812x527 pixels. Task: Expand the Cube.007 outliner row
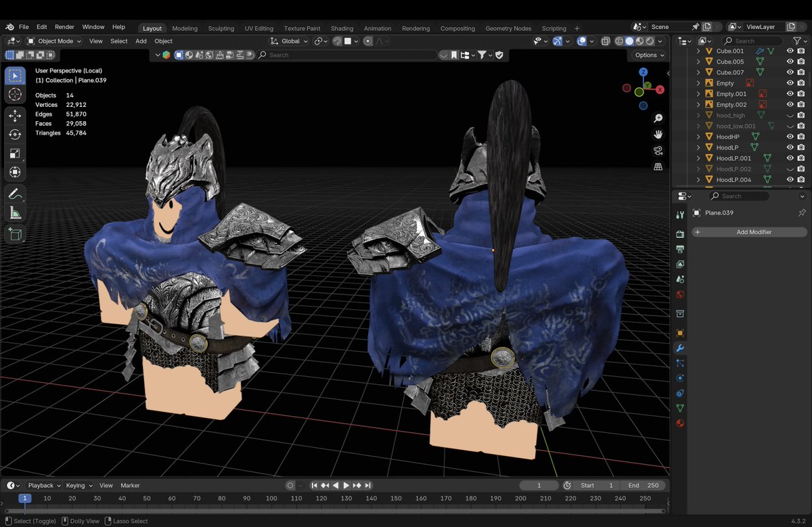pyautogui.click(x=698, y=72)
